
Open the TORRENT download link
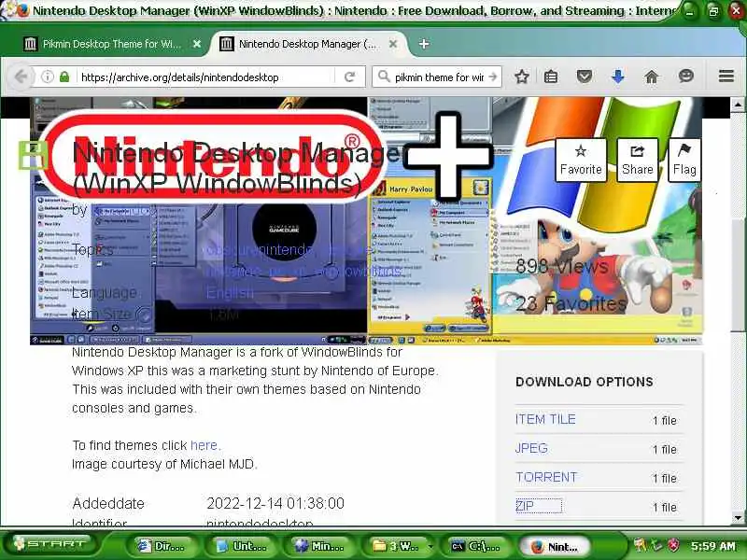546,477
